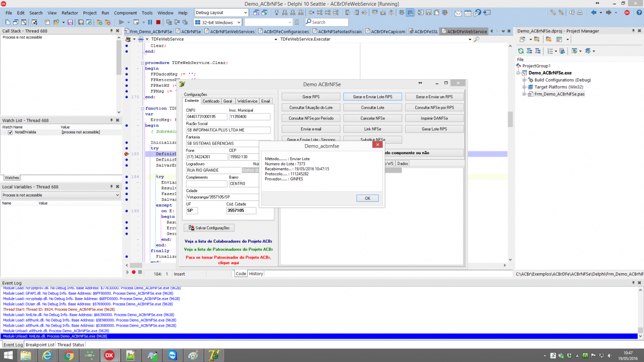Click the purple Save icon
This screenshot has height=362, width=644.
coord(70,22)
